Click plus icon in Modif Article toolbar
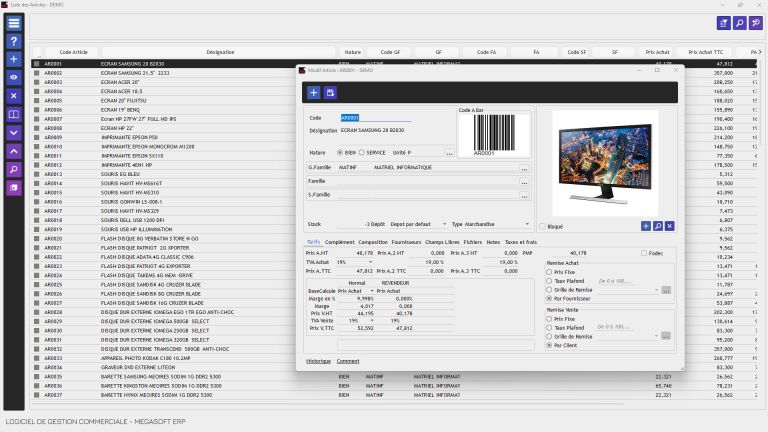Viewport: 768px width, 432px height. (313, 93)
